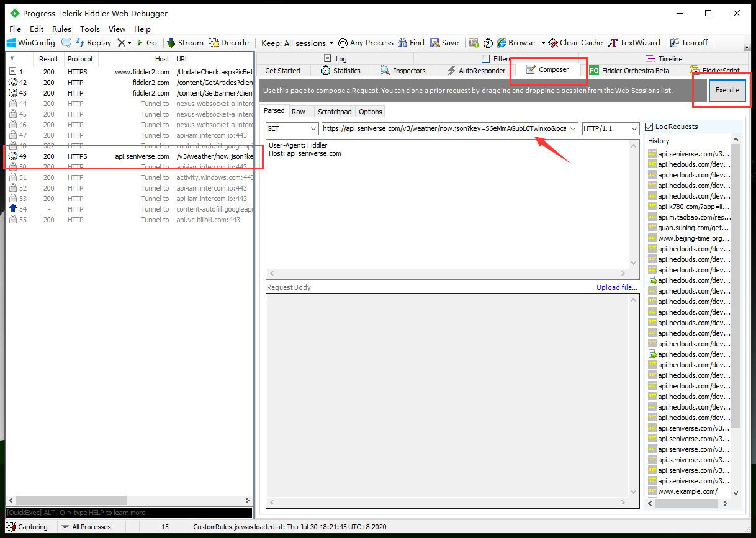
Task: Open Find sessions binoculars tool
Action: (x=412, y=43)
